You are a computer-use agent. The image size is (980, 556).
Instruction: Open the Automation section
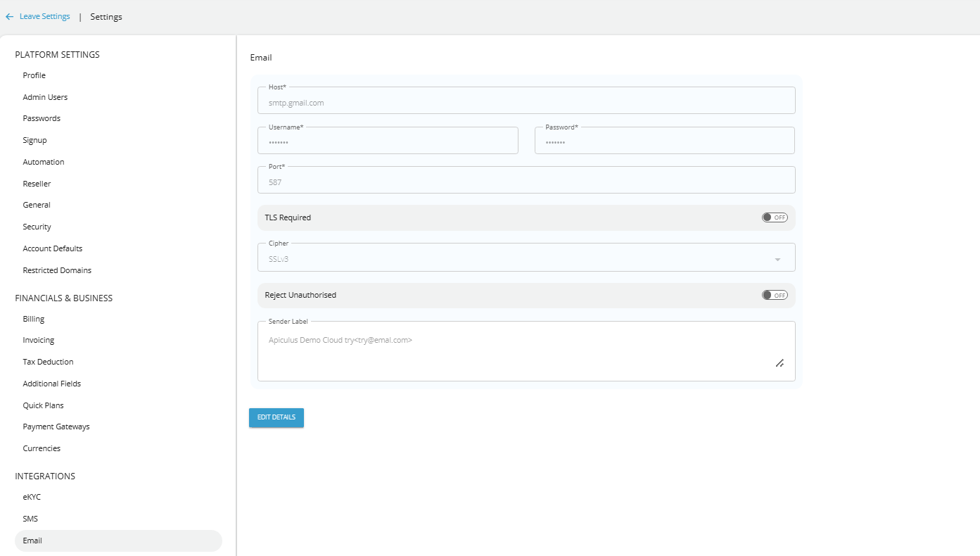(43, 161)
